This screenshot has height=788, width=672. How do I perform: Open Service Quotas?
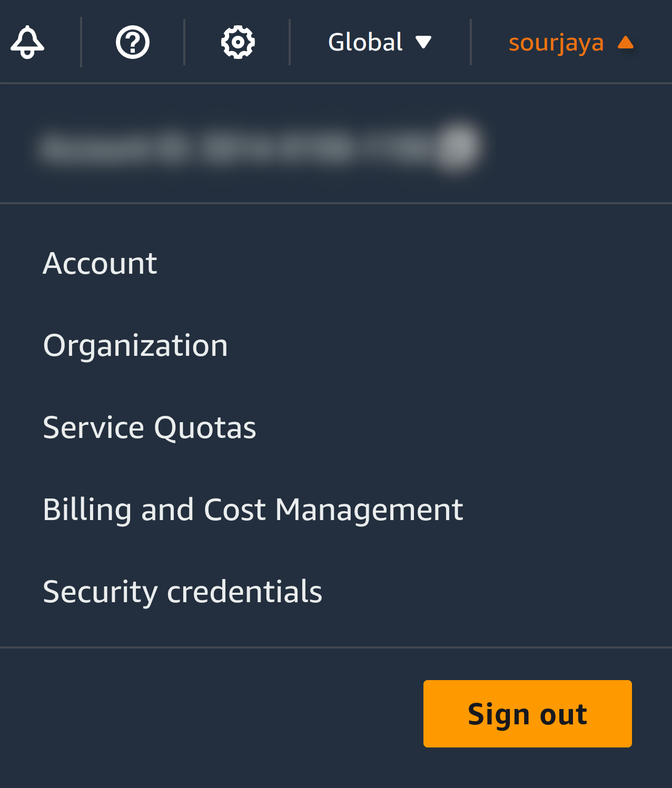150,427
